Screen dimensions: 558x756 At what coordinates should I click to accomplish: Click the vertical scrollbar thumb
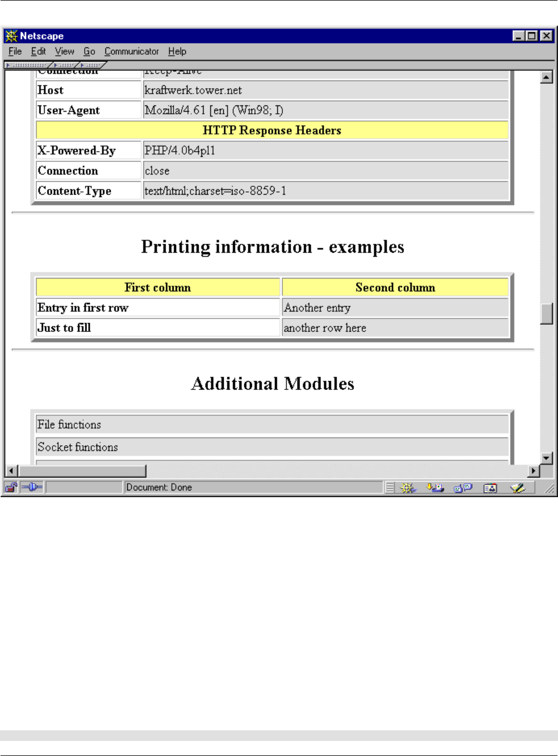(x=547, y=313)
